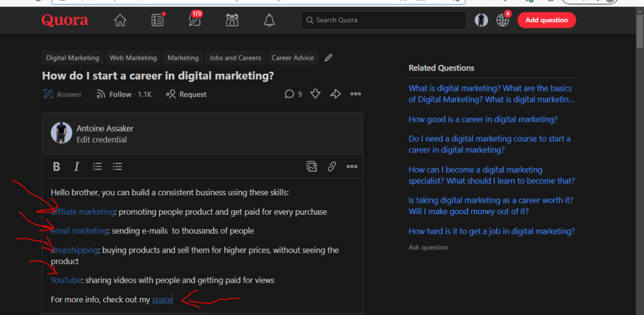Open 'Do I need a digital marketing course' question
Viewport: 644px width, 315px height.
(x=489, y=144)
